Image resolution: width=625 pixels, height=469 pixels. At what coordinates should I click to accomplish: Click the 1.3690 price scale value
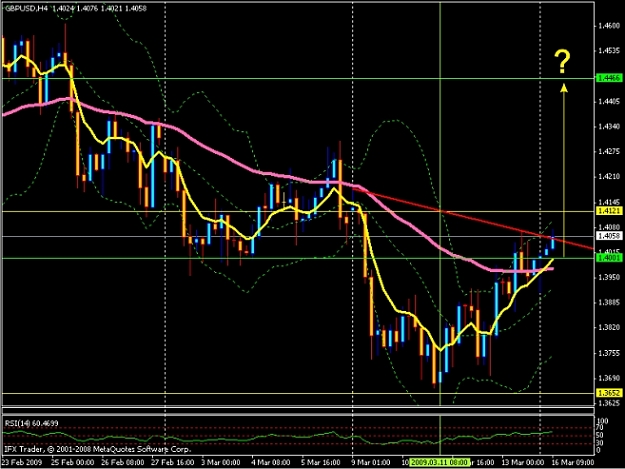coord(609,378)
